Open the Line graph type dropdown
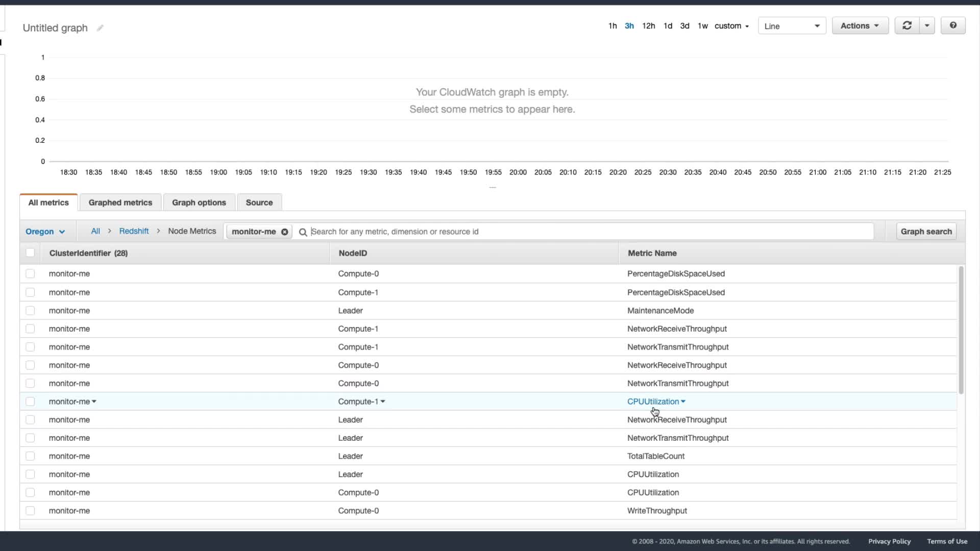 (792, 26)
